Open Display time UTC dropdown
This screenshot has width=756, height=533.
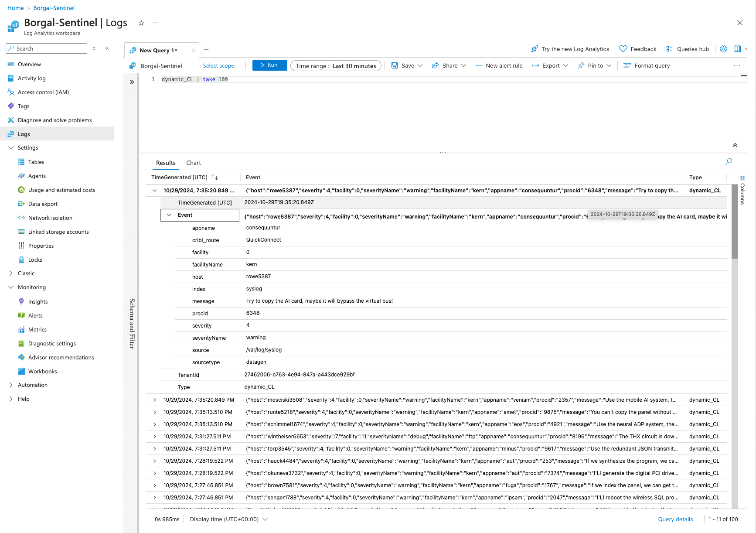pyautogui.click(x=228, y=519)
